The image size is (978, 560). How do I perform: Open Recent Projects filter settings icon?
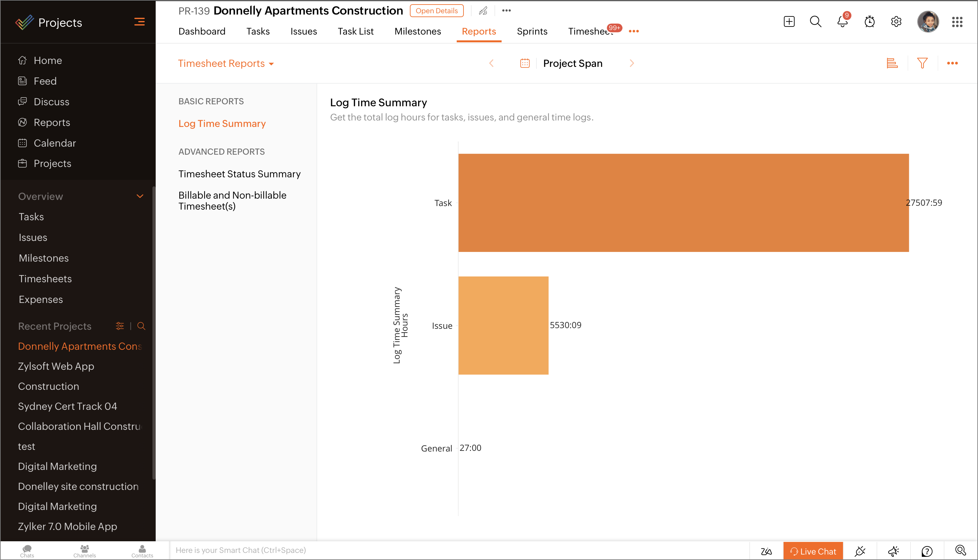coord(120,326)
